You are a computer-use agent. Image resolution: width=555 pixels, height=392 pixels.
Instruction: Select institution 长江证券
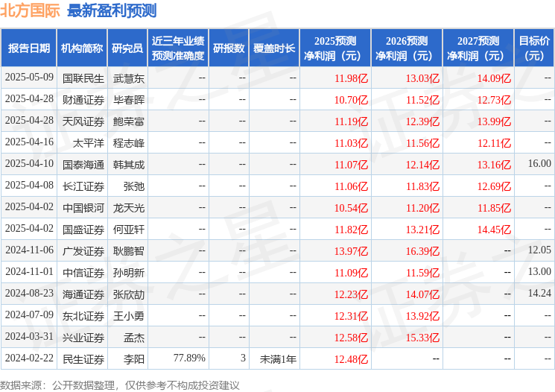[83, 186]
